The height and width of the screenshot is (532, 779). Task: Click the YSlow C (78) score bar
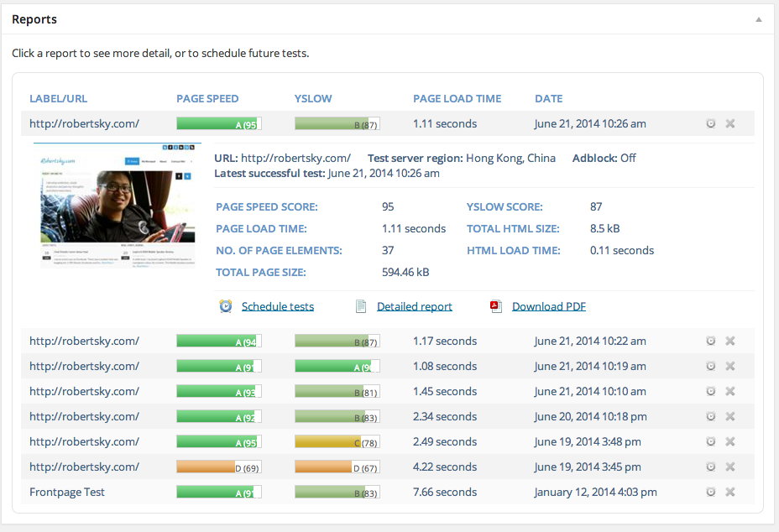tap(337, 441)
